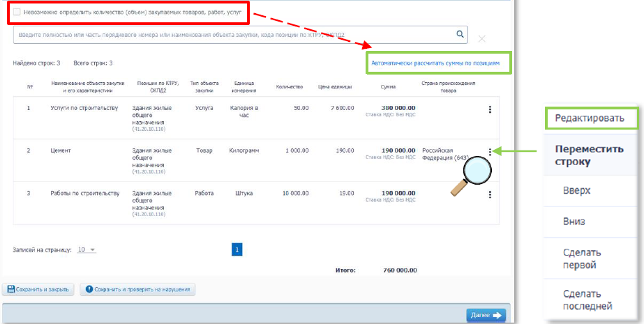Enable checkbox Невозможно определить количество

click(17, 13)
